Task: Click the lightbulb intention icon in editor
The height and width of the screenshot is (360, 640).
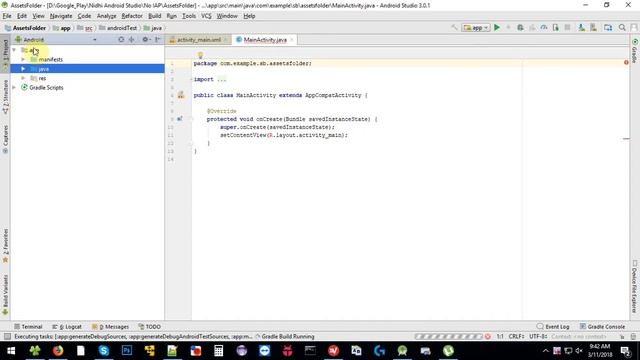Action: (x=200, y=55)
